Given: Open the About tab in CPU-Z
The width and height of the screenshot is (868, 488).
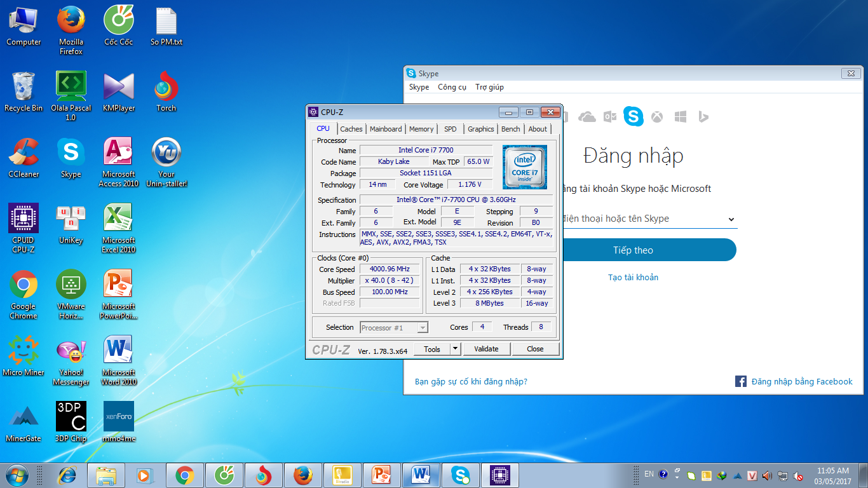Looking at the screenshot, I should [x=538, y=129].
